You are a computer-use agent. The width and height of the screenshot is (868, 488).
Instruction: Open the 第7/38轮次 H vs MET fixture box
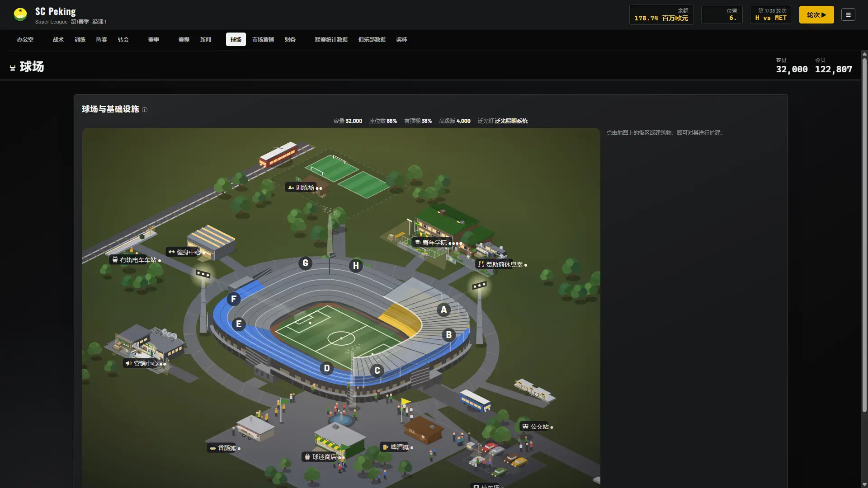tap(771, 15)
